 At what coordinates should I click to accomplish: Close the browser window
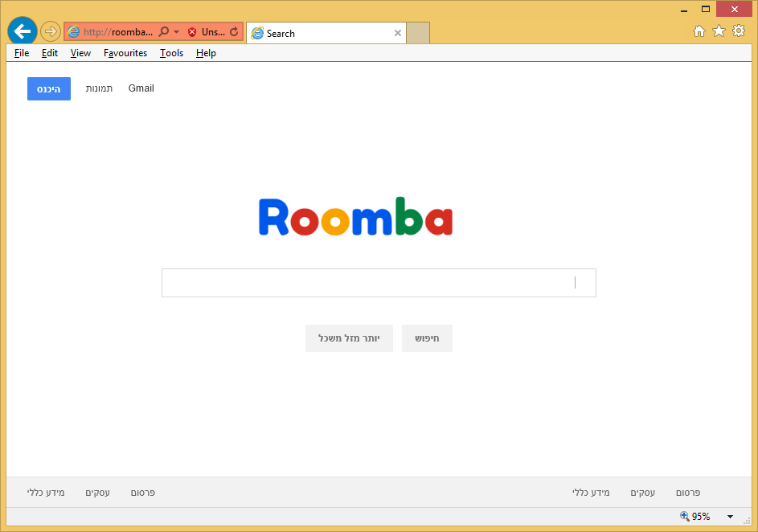tap(735, 9)
